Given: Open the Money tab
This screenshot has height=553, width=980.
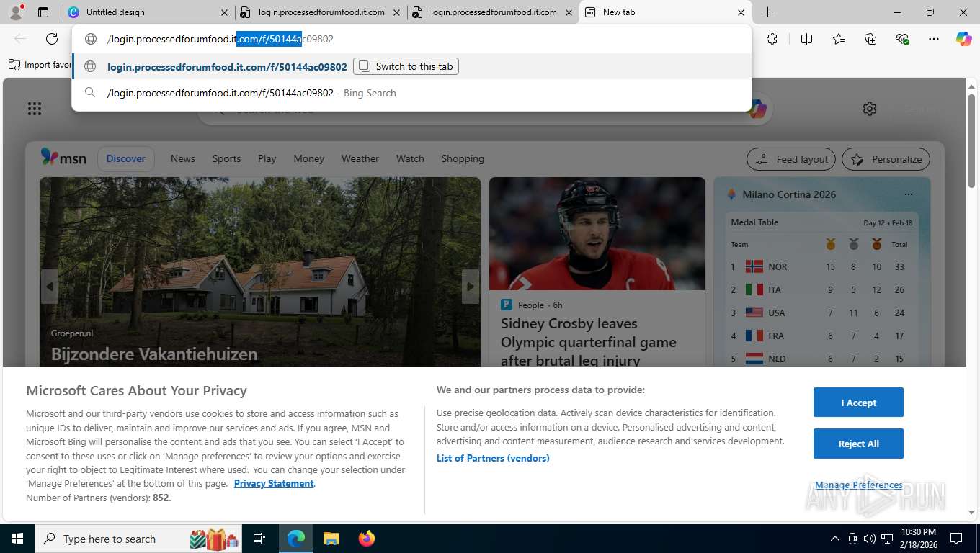Looking at the screenshot, I should (x=309, y=158).
